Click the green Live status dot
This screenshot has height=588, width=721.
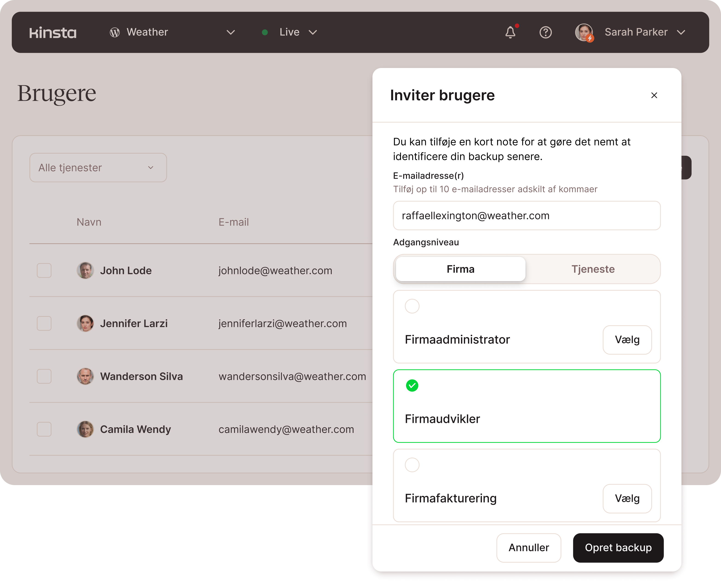pyautogui.click(x=265, y=33)
